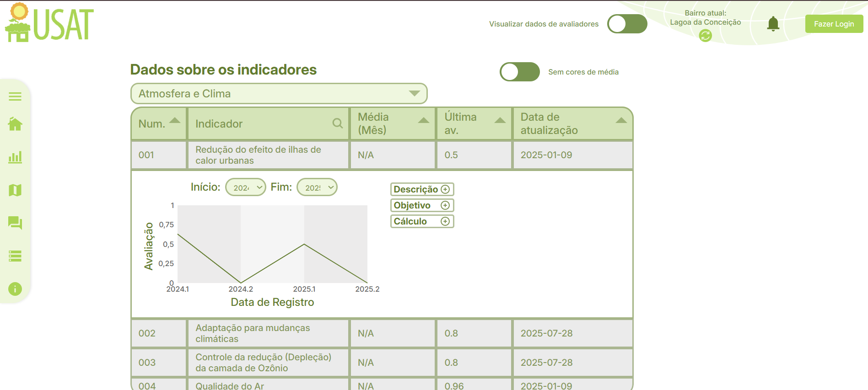Viewport: 868px width, 390px height.
Task: Click 2025-01-09 date in row 001
Action: 547,155
